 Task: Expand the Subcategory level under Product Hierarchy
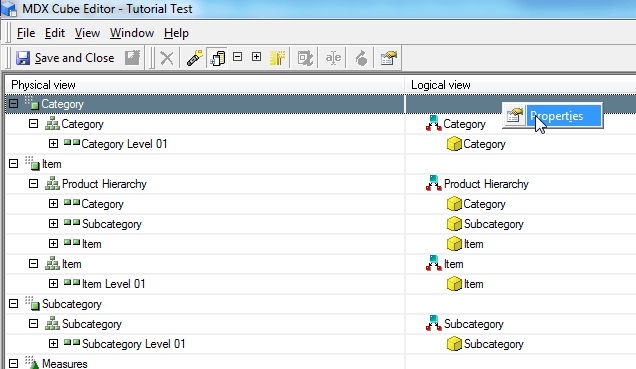click(x=53, y=223)
